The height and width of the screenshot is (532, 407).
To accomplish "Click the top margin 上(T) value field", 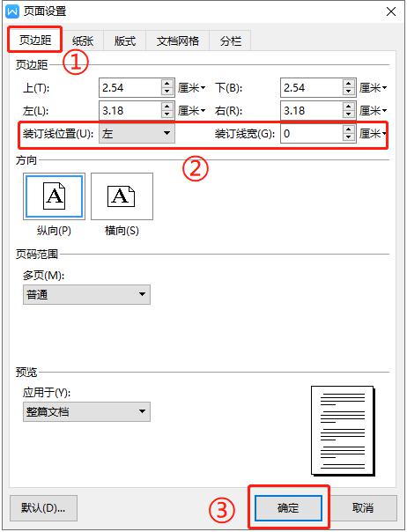I will tap(130, 88).
